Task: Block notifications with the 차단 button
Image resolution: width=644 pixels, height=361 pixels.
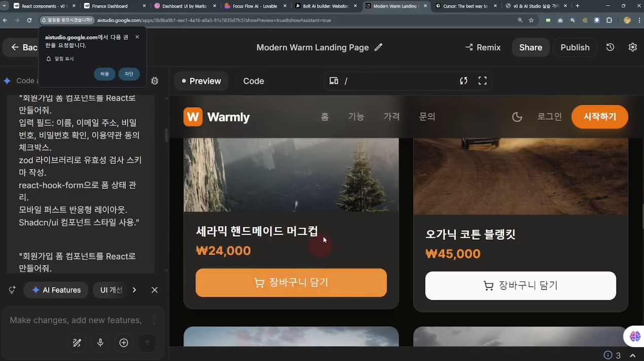Action: [x=129, y=74]
